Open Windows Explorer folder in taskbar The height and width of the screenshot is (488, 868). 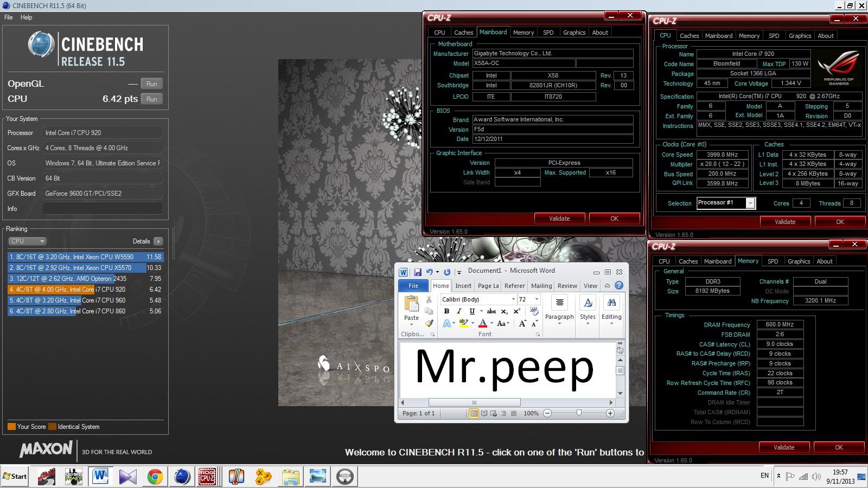[x=291, y=477]
